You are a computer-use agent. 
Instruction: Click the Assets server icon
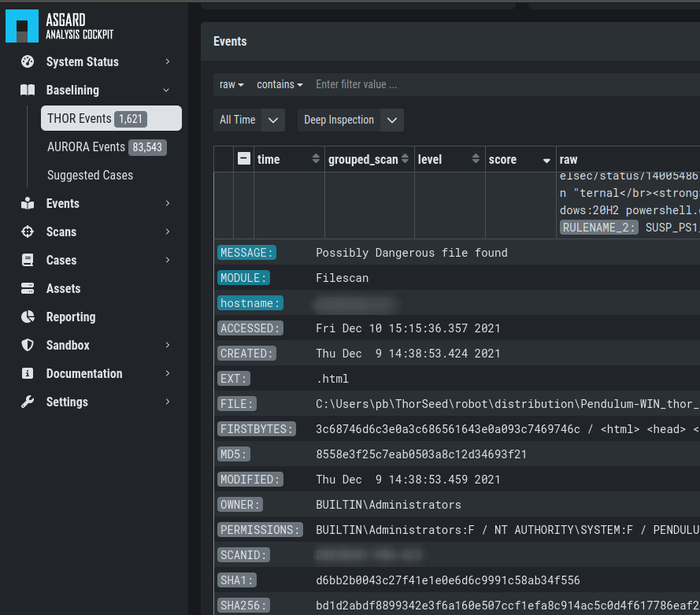(28, 288)
